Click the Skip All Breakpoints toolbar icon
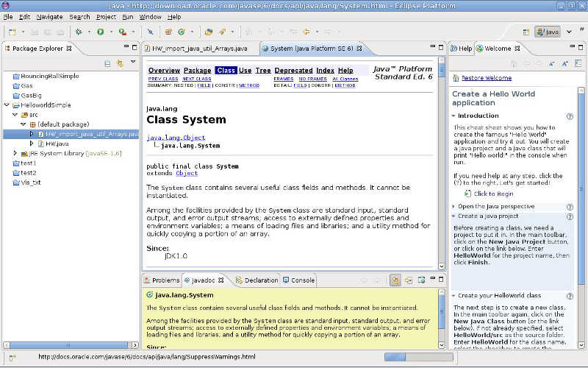 pos(151,32)
